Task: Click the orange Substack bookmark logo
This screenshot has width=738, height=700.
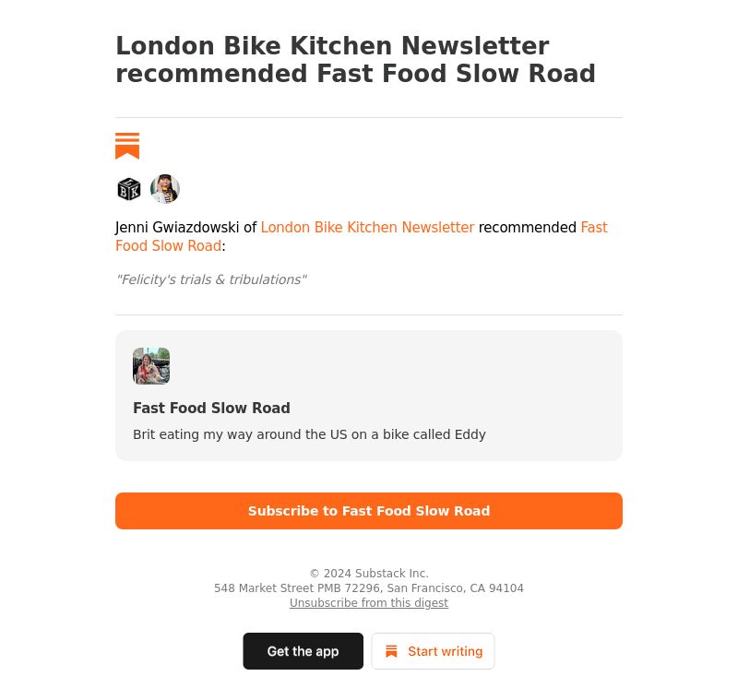Action: pos(127,146)
